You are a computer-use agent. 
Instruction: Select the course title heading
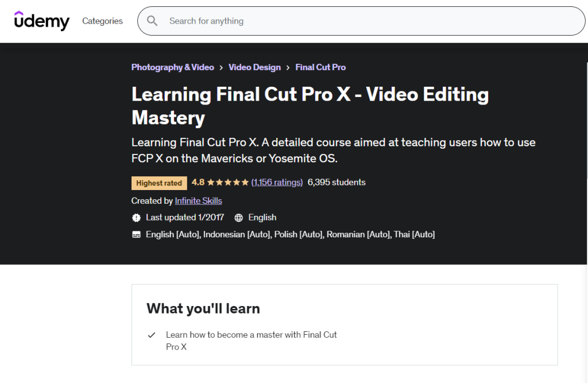point(310,106)
